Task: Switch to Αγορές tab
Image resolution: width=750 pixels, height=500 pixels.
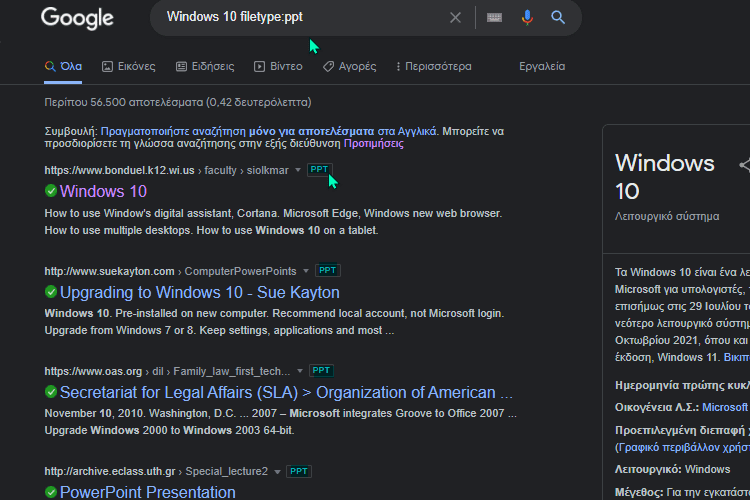Action: pos(349,67)
